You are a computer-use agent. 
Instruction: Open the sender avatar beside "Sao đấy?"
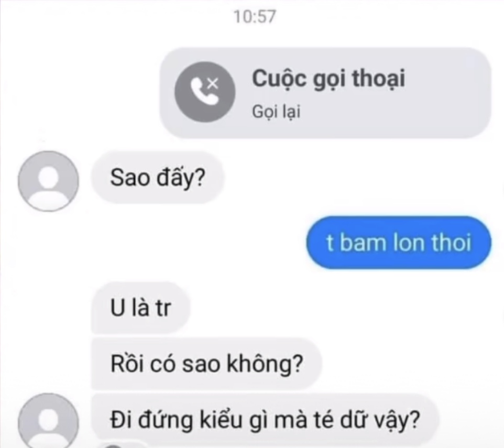tap(48, 181)
